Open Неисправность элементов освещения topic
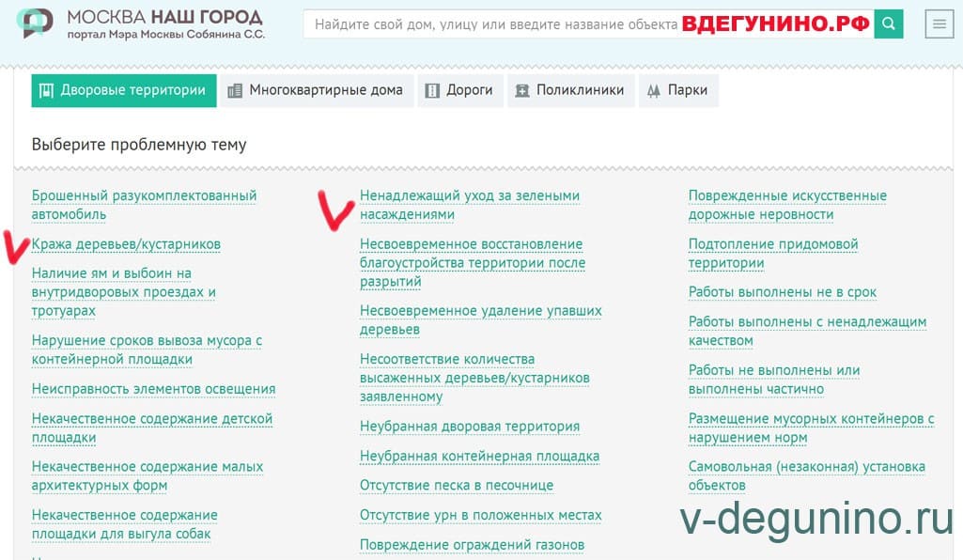 pos(153,389)
